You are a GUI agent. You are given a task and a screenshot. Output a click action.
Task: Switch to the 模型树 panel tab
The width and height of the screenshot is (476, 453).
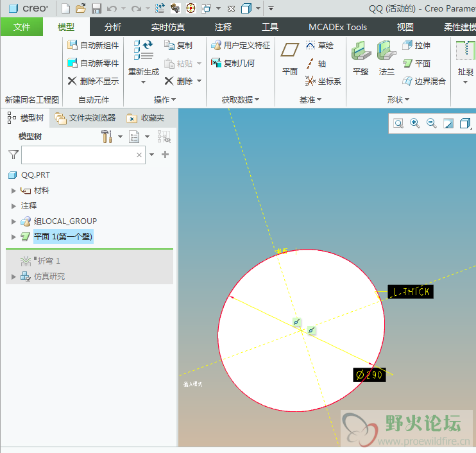click(26, 118)
